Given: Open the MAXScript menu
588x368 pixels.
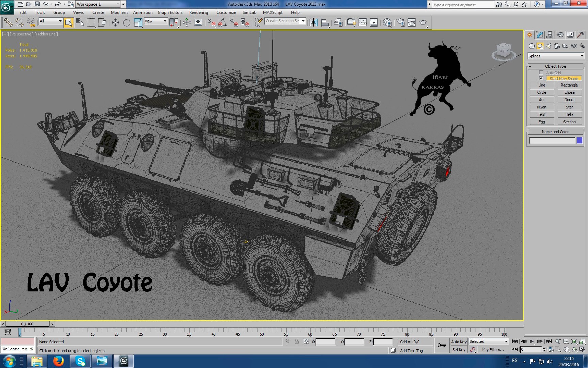Looking at the screenshot, I should 273,12.
